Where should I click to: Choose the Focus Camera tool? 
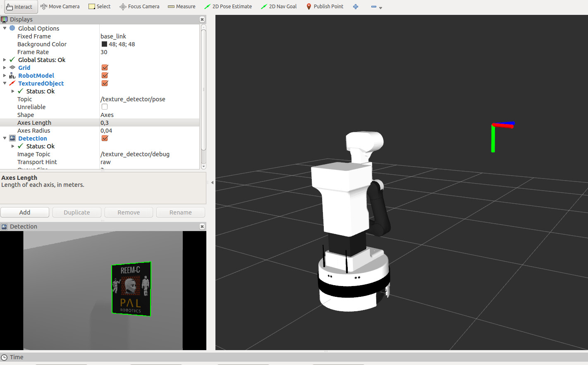139,7
